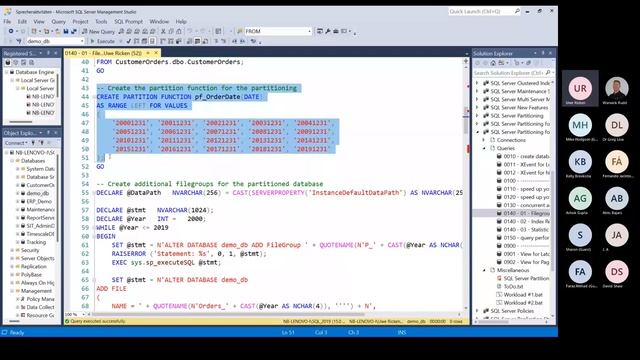Viewport: 640px width, 360px height.
Task: Close the 0140 - 01 query tab
Action: pos(156,53)
